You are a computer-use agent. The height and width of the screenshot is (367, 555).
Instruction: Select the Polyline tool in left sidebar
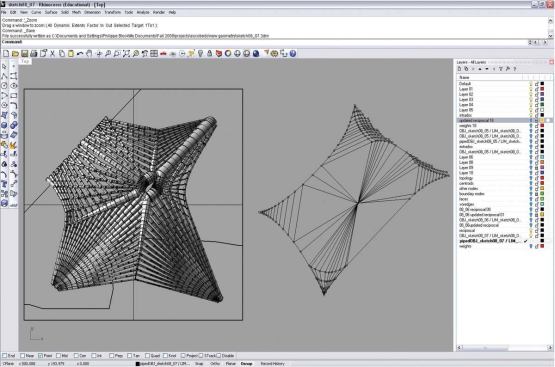4,76
